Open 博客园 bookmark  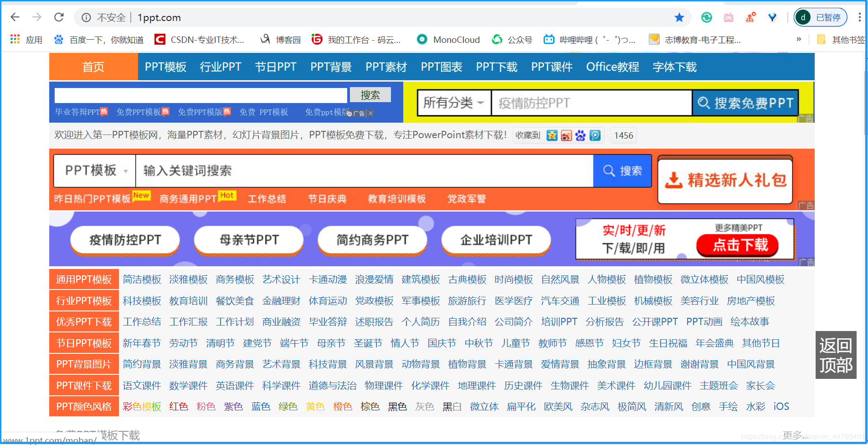point(280,40)
